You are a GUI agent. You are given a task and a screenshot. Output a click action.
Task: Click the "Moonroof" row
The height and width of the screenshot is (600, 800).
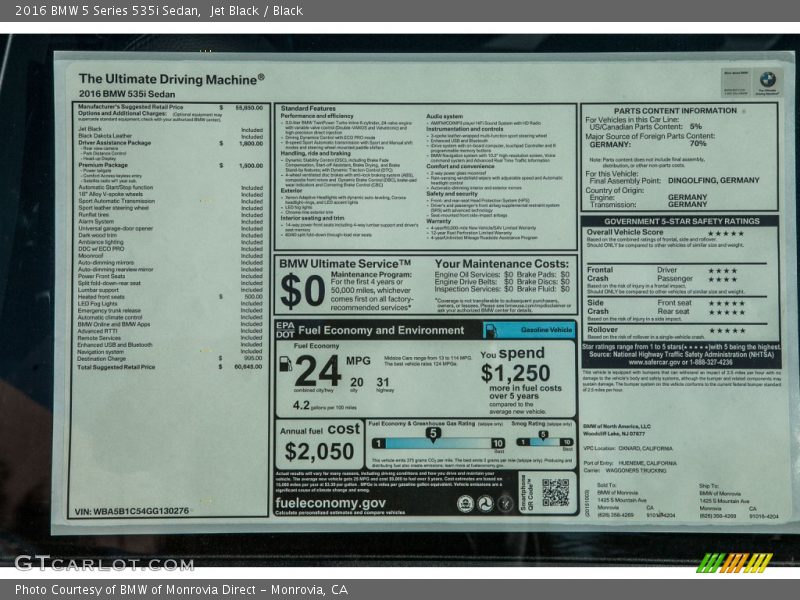(170, 256)
